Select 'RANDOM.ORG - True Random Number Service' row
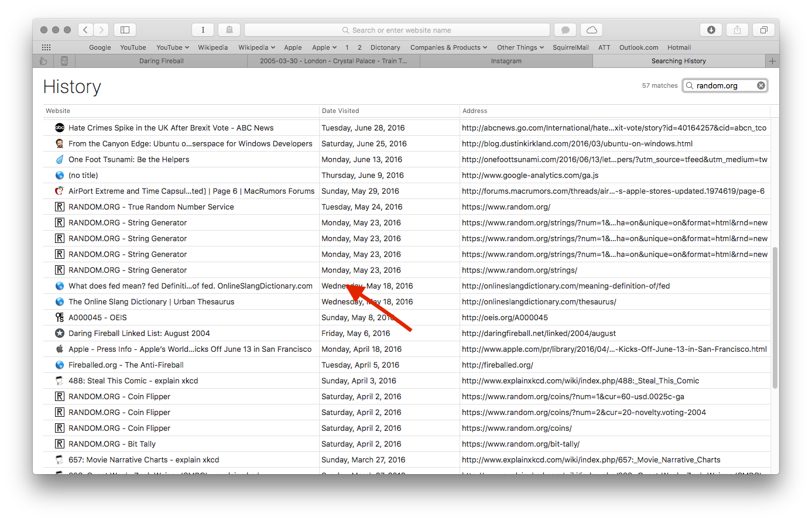 (x=407, y=207)
